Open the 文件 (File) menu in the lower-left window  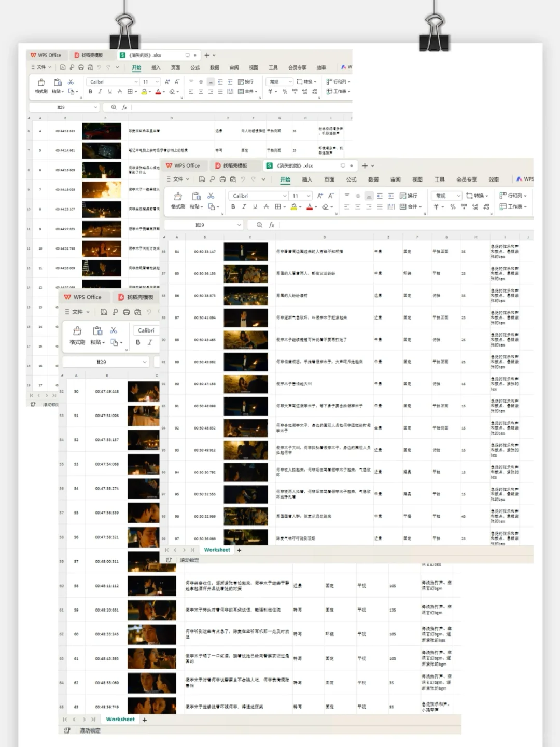77,312
